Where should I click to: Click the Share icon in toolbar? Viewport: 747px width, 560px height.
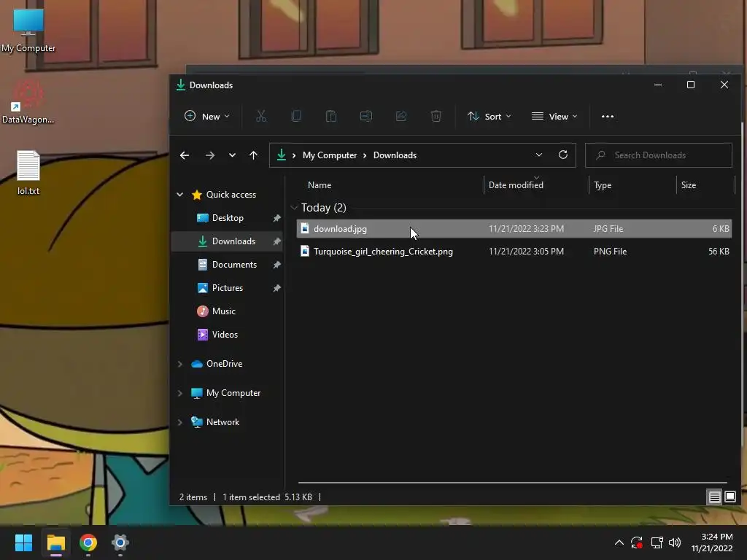click(401, 116)
